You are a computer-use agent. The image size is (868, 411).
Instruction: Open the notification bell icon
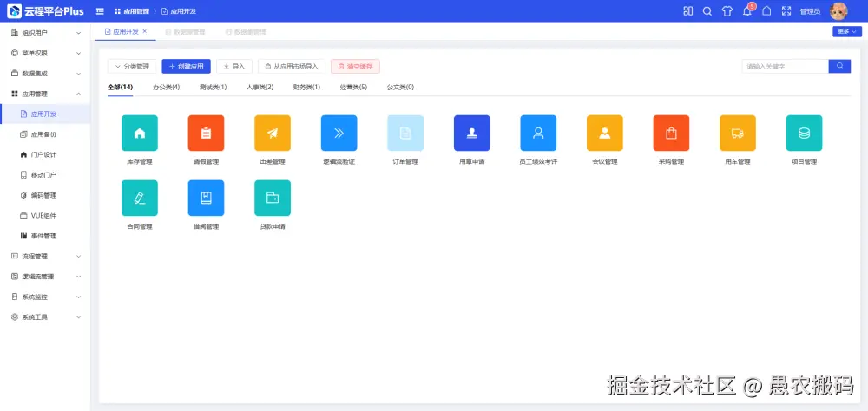coord(746,11)
